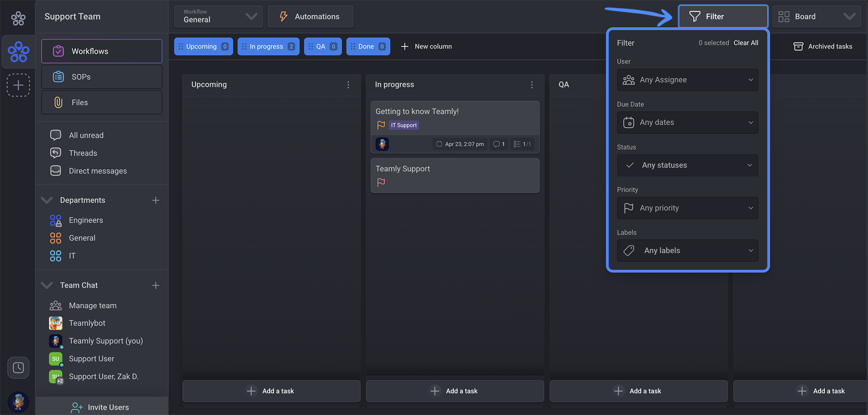Select the Support Team workspace icon
868x415 pixels.
[19, 51]
